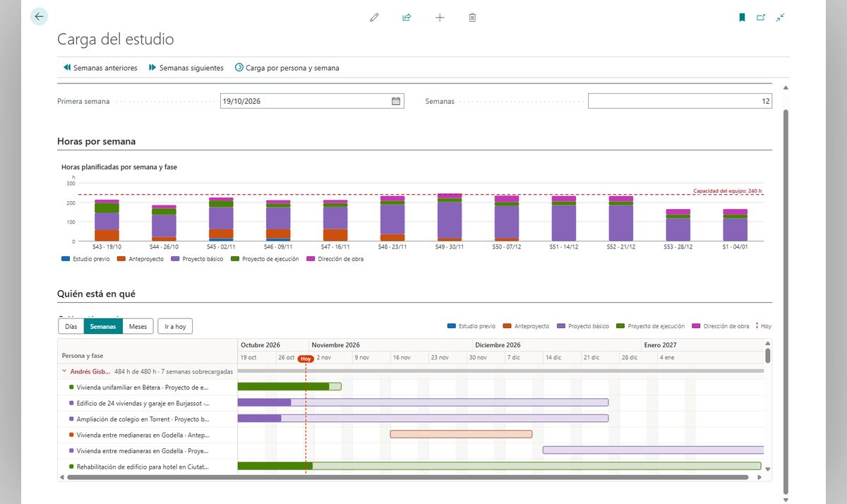Select Edificio de 24 viviendas row
Image resolution: width=847 pixels, height=504 pixels.
coord(148,403)
